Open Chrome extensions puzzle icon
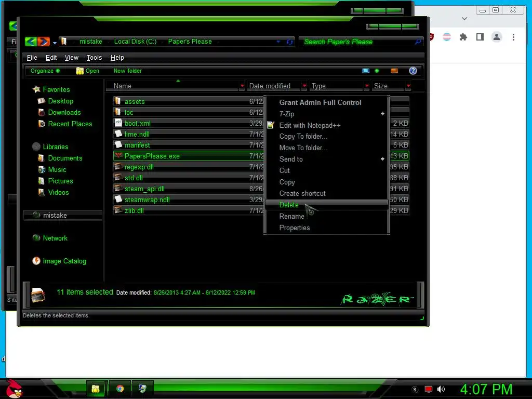This screenshot has height=399, width=532. 463,37
